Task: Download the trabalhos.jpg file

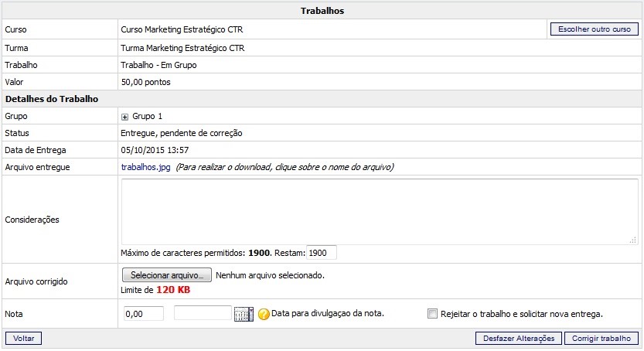Action: [x=145, y=167]
